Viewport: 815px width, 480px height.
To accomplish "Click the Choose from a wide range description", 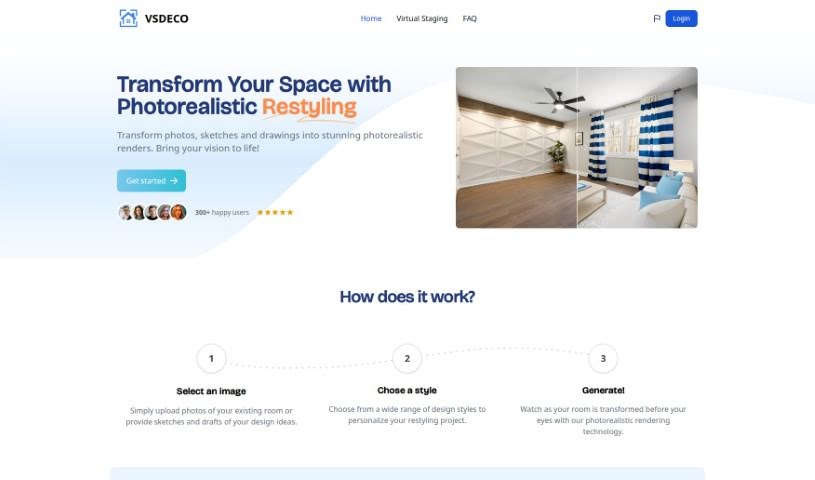I will [407, 414].
